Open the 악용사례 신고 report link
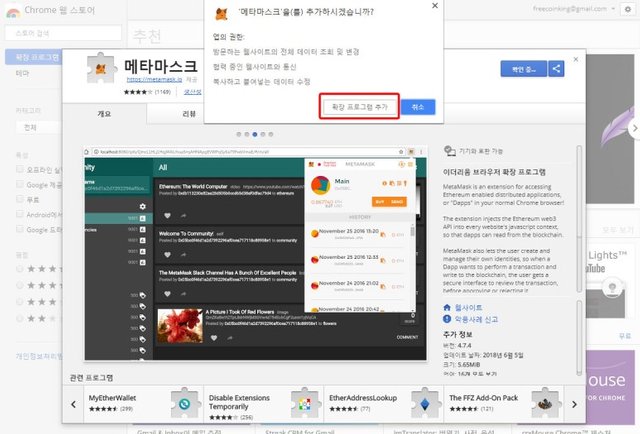 (x=476, y=319)
